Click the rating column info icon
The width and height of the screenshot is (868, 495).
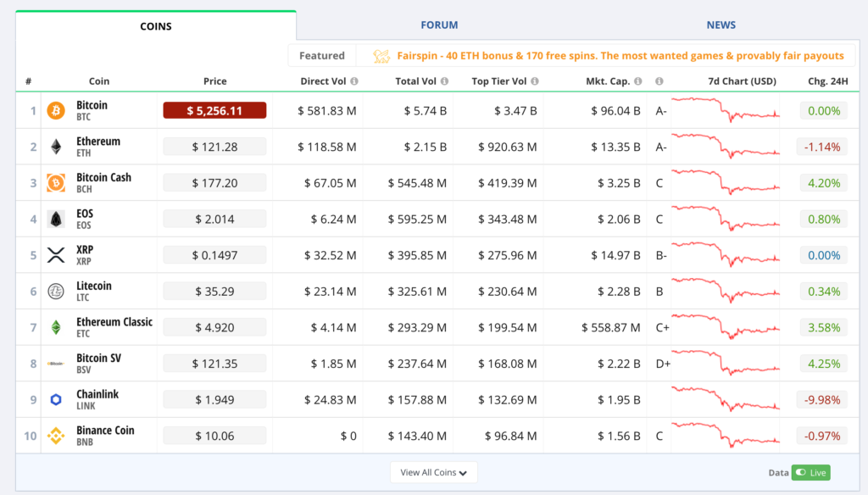tap(659, 81)
